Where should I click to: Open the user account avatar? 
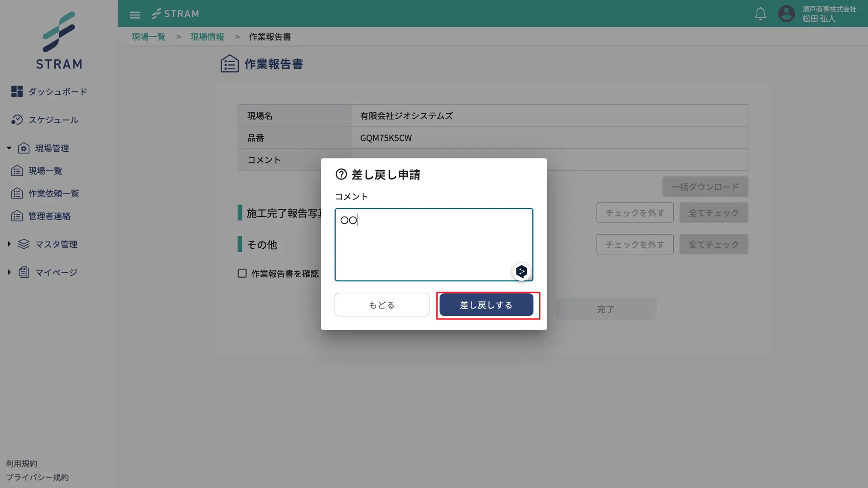click(x=786, y=14)
